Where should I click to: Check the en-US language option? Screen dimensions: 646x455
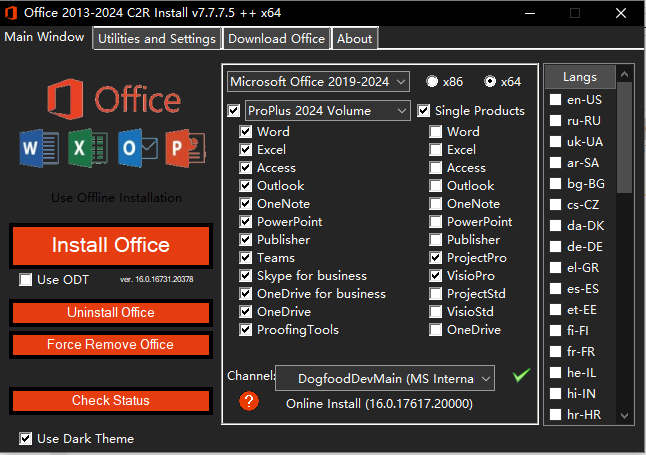point(555,99)
